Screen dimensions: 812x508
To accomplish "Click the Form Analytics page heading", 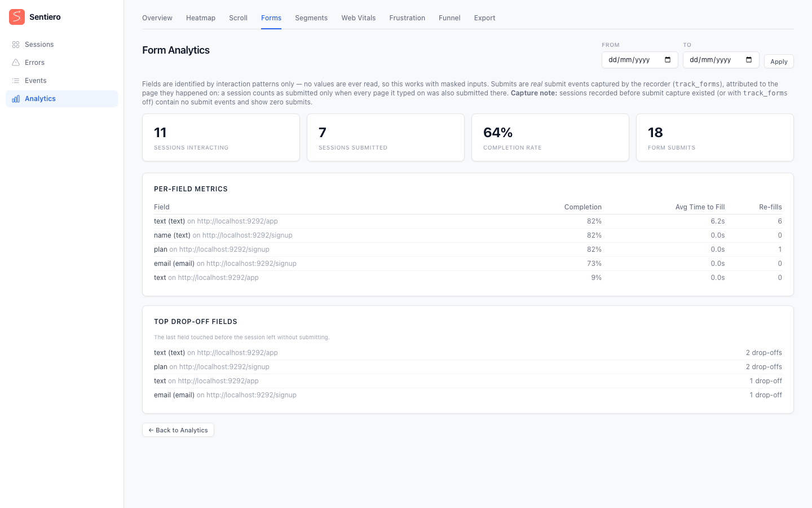I will pos(176,50).
